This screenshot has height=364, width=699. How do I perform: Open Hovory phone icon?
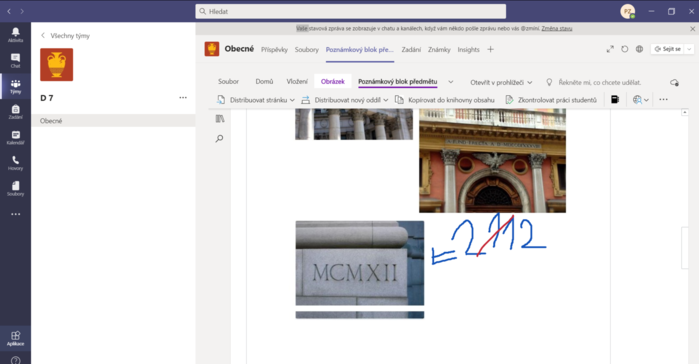click(x=15, y=163)
